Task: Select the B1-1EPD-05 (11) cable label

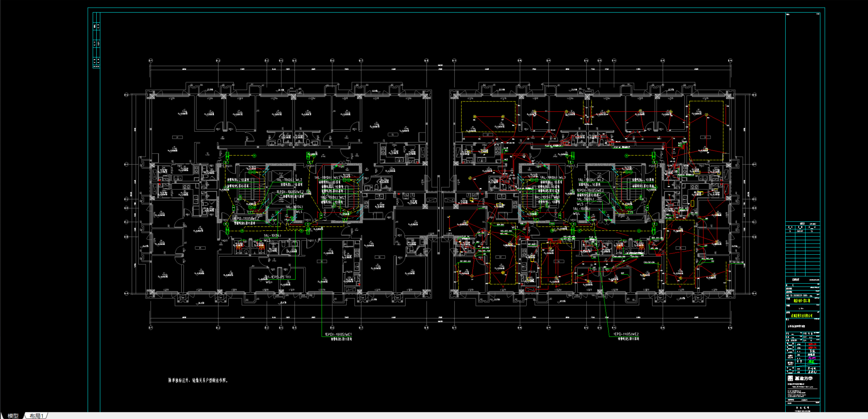Action: pos(278,277)
